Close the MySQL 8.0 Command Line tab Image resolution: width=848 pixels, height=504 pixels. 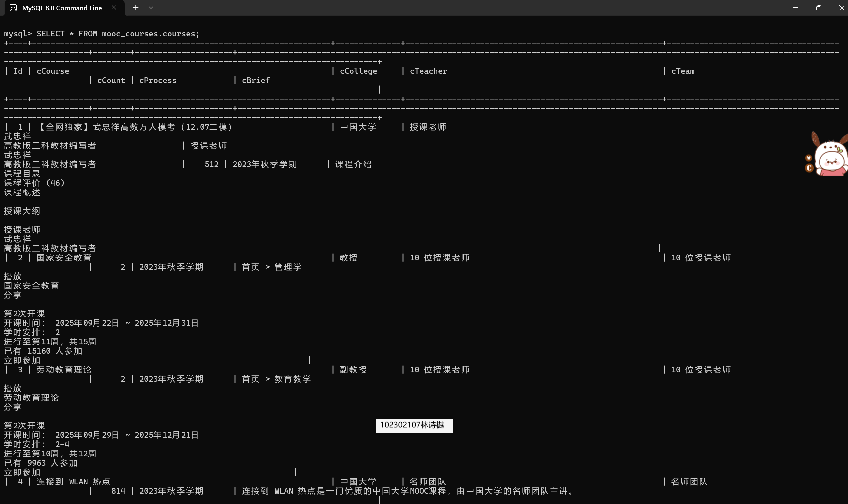point(114,8)
